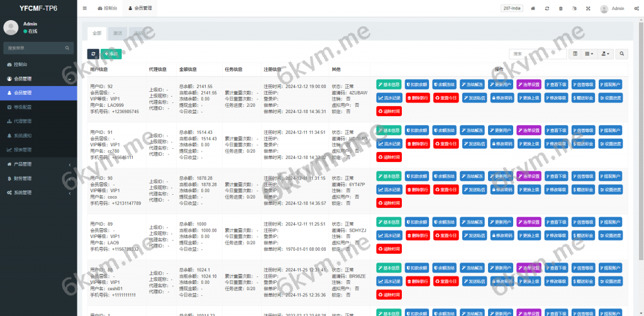Click the refresh icon in top navbar
This screenshot has height=316, width=644.
[547, 9]
